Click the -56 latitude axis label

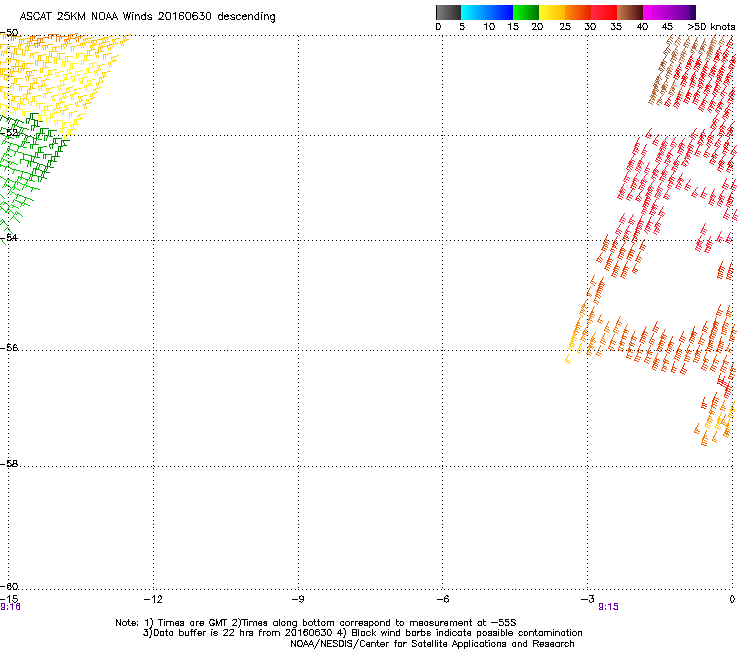(x=9, y=348)
